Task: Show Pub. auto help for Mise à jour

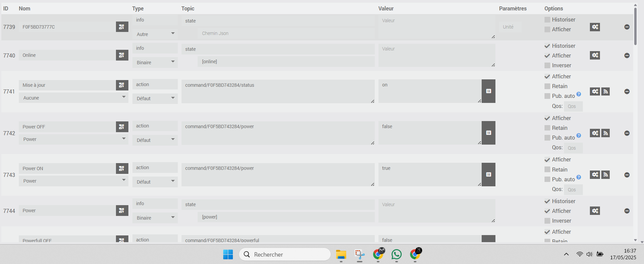Action: tap(579, 94)
